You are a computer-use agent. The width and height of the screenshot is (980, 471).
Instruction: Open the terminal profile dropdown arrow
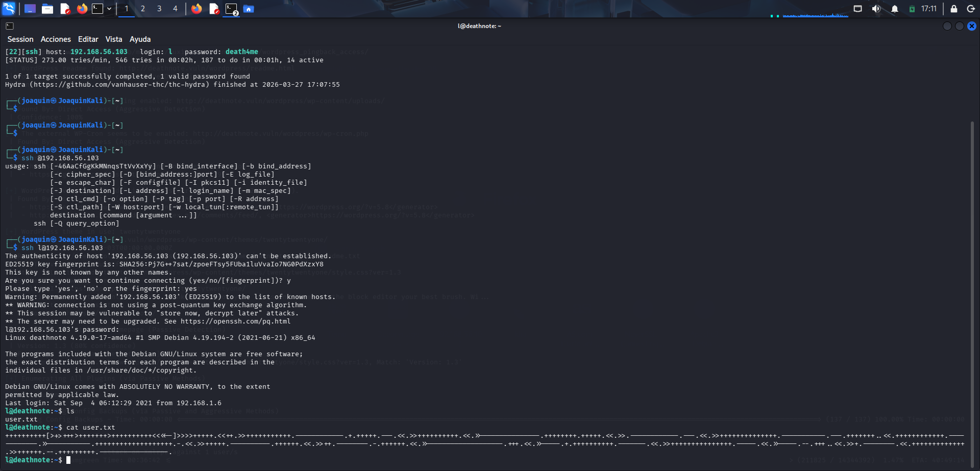[109, 9]
